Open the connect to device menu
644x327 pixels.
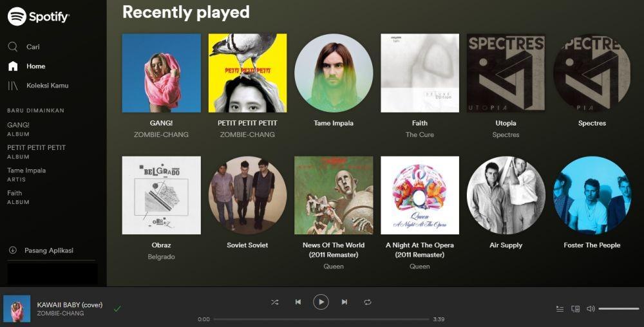tap(575, 308)
